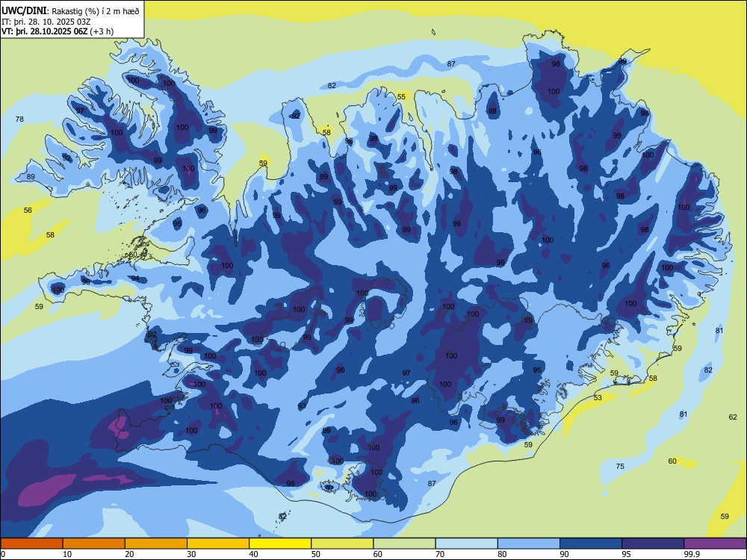Click the '40' label on the legend scale
Viewport: 747px width, 560px height.
tap(253, 554)
